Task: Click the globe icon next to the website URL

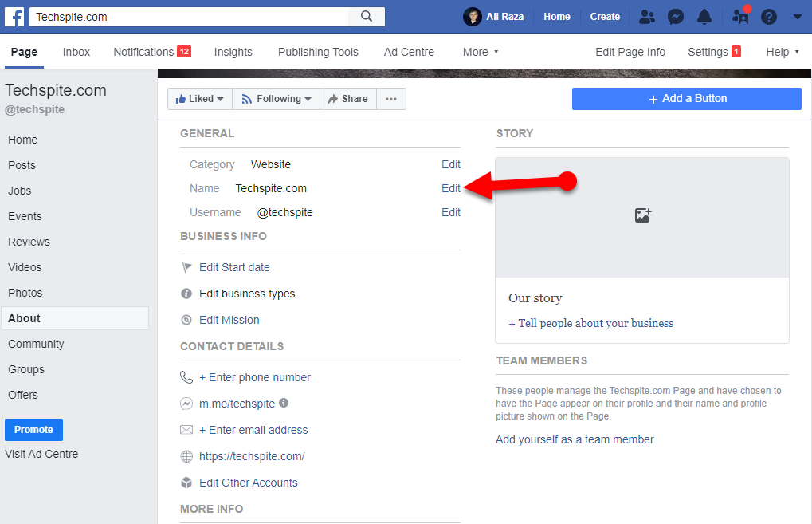Action: click(x=186, y=456)
